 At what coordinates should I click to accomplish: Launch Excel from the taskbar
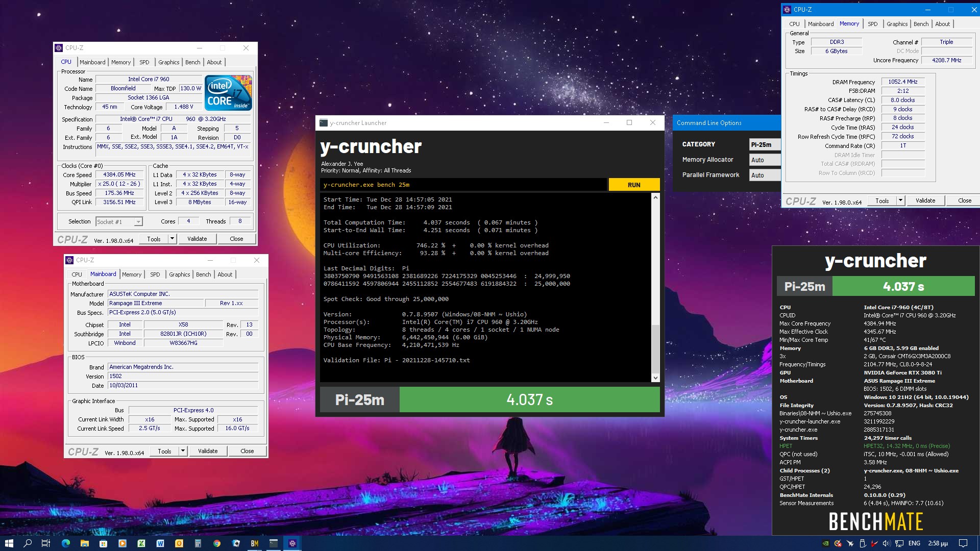(x=141, y=543)
